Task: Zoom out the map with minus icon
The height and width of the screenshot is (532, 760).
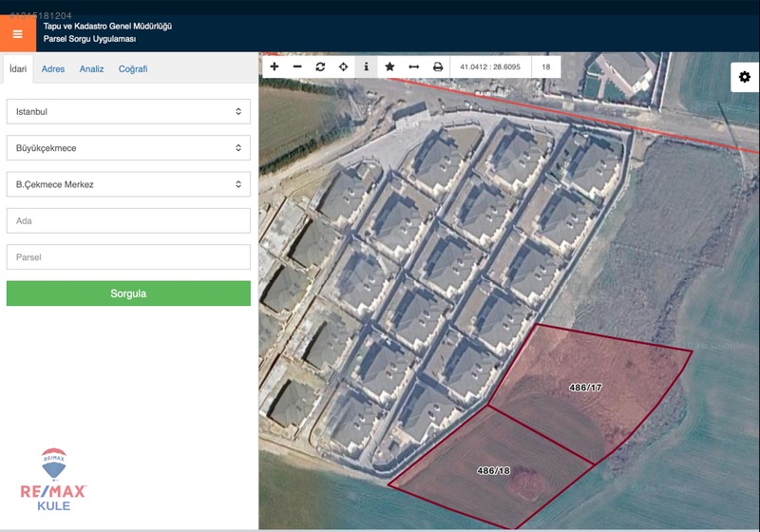Action: 297,66
